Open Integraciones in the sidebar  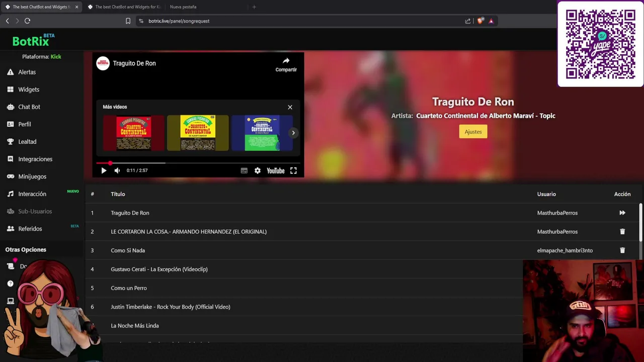pos(35,159)
